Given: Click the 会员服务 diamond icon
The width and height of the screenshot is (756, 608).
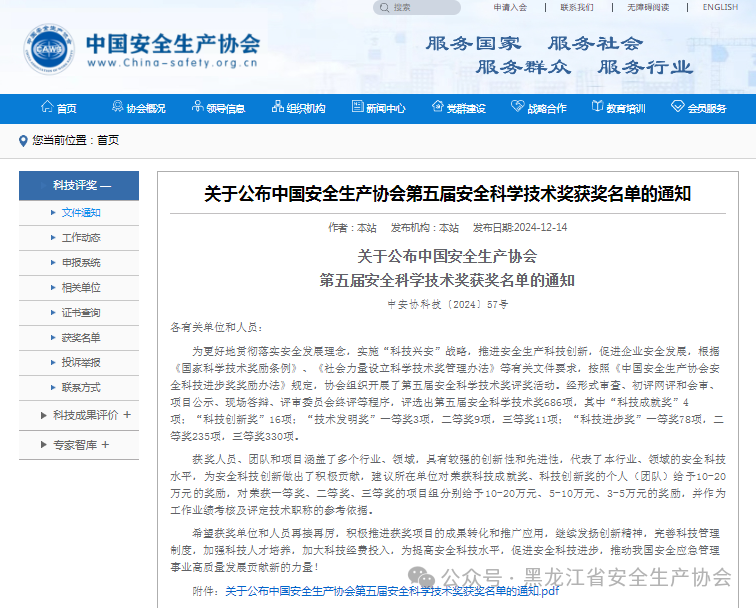Looking at the screenshot, I should tap(677, 108).
